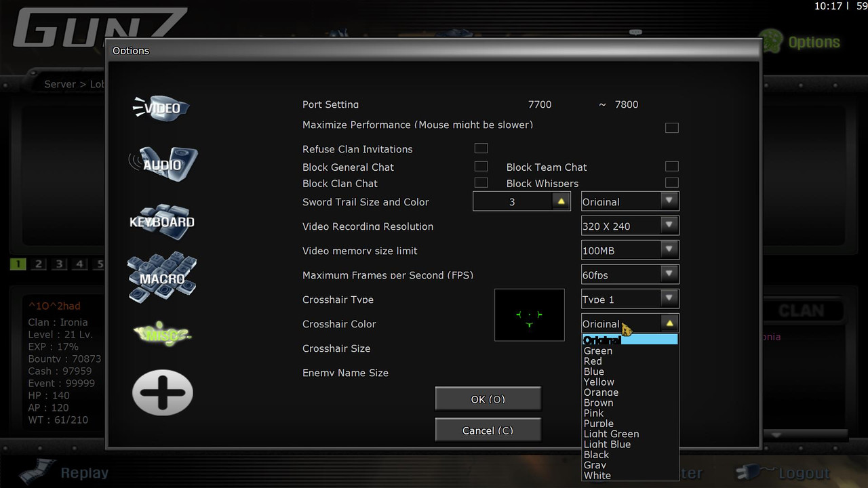The image size is (868, 488).
Task: Open Sword Trail Color dropdown
Action: tap(630, 201)
